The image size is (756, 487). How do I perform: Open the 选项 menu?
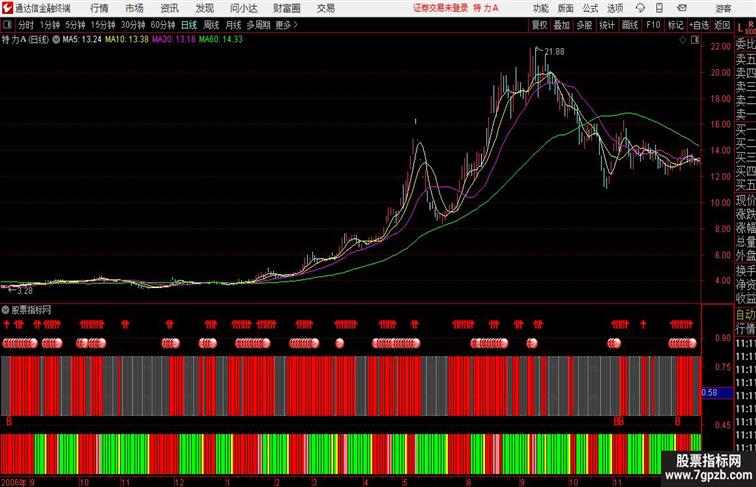pos(615,8)
